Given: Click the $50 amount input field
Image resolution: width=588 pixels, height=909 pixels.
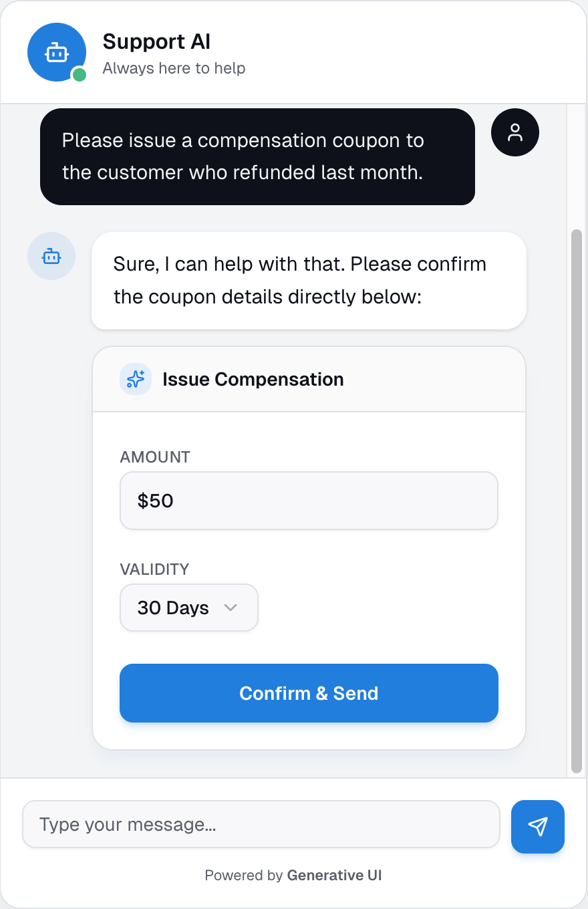Looking at the screenshot, I should coord(309,501).
